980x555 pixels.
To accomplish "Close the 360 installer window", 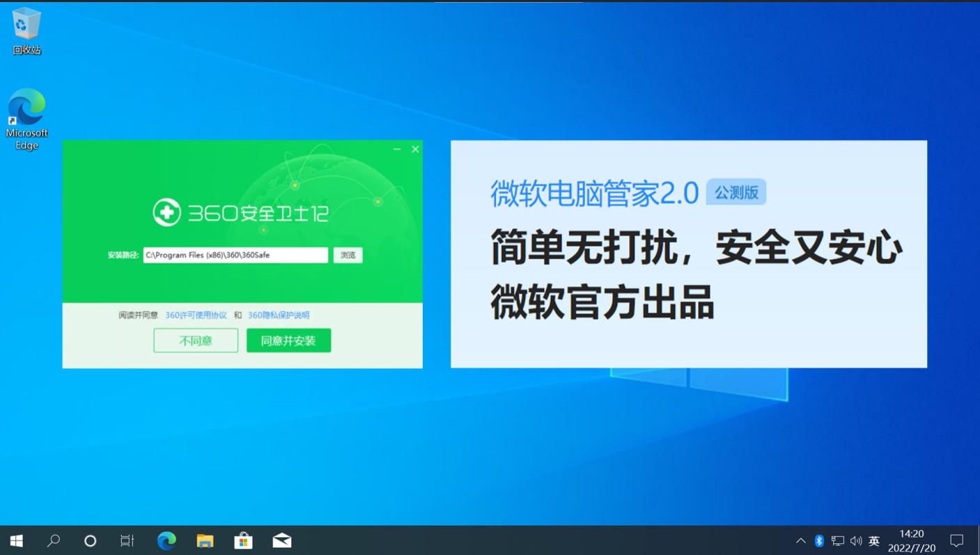I will pos(415,149).
